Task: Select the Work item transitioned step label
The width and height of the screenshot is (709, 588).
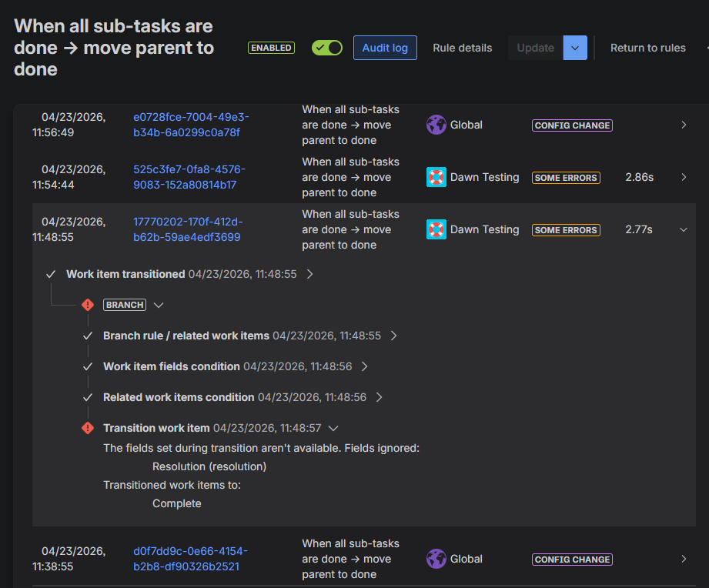Action: pyautogui.click(x=125, y=274)
